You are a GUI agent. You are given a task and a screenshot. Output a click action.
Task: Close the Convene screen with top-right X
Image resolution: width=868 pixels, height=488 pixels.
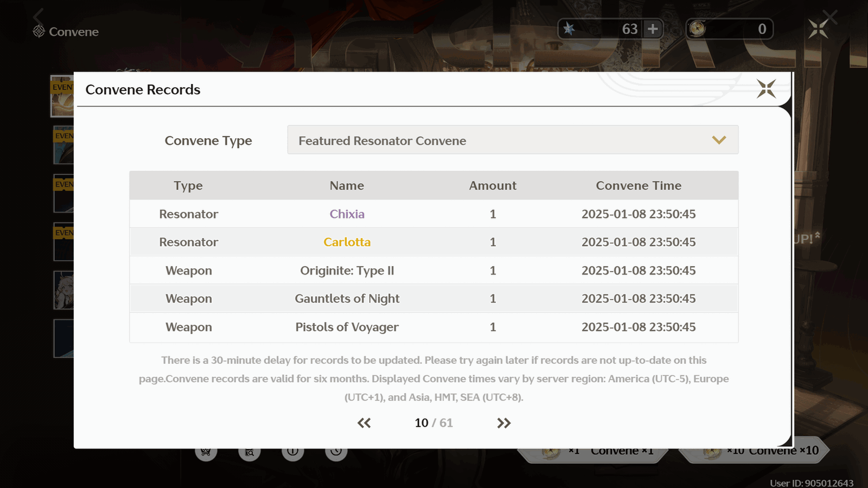point(818,29)
